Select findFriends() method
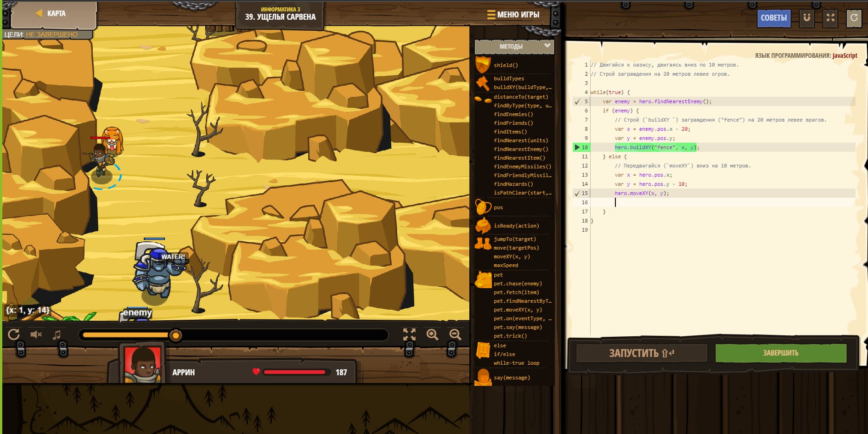The image size is (868, 434). point(513,123)
